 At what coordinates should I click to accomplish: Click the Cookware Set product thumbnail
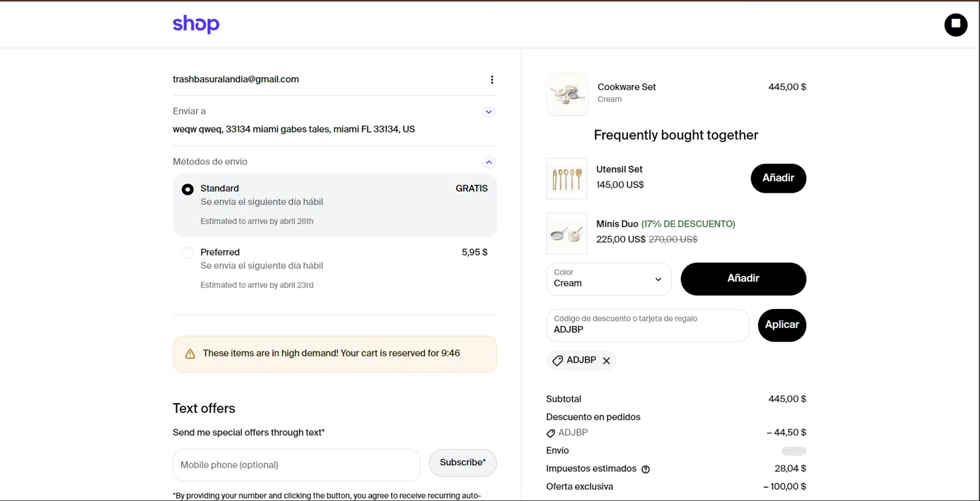coord(567,94)
